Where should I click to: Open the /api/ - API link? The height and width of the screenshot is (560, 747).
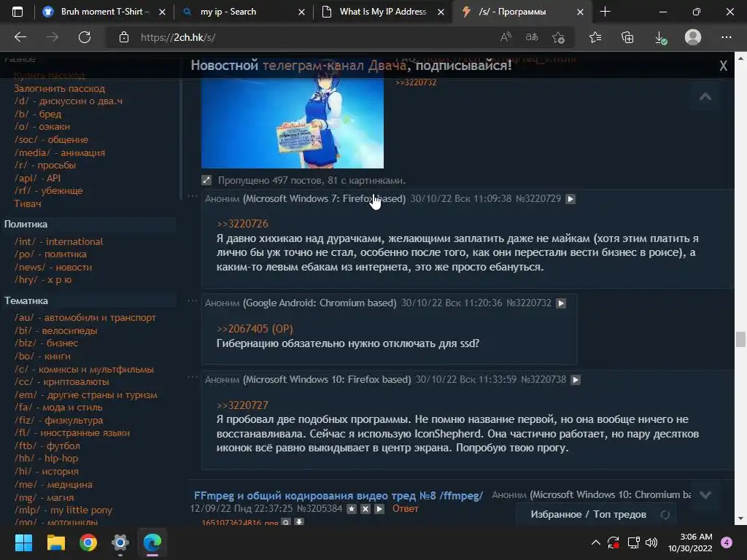coord(37,178)
